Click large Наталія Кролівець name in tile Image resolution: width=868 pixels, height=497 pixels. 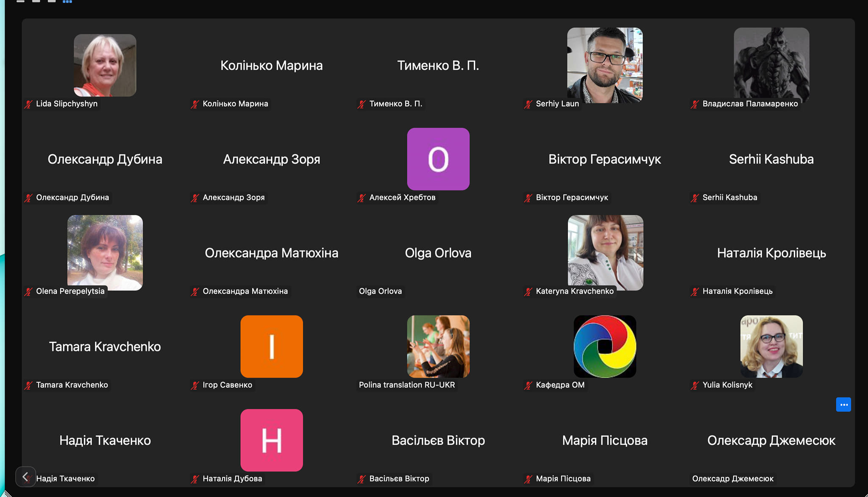[x=771, y=253]
